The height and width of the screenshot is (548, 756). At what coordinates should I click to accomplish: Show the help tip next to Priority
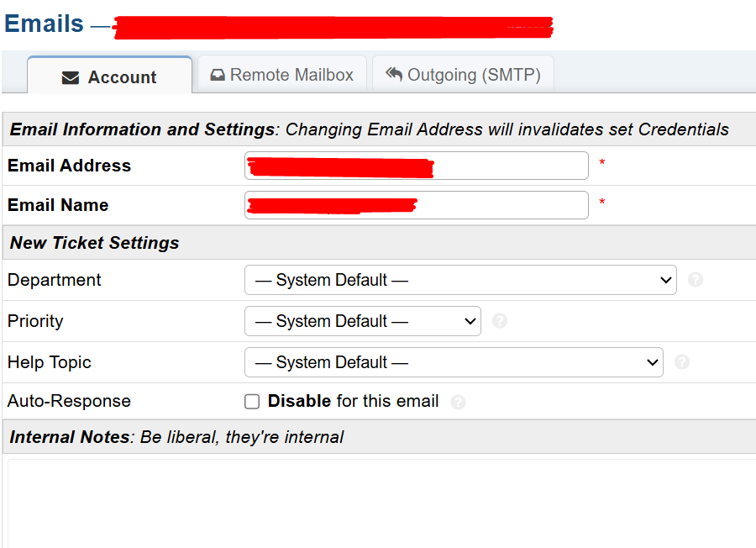(x=499, y=321)
